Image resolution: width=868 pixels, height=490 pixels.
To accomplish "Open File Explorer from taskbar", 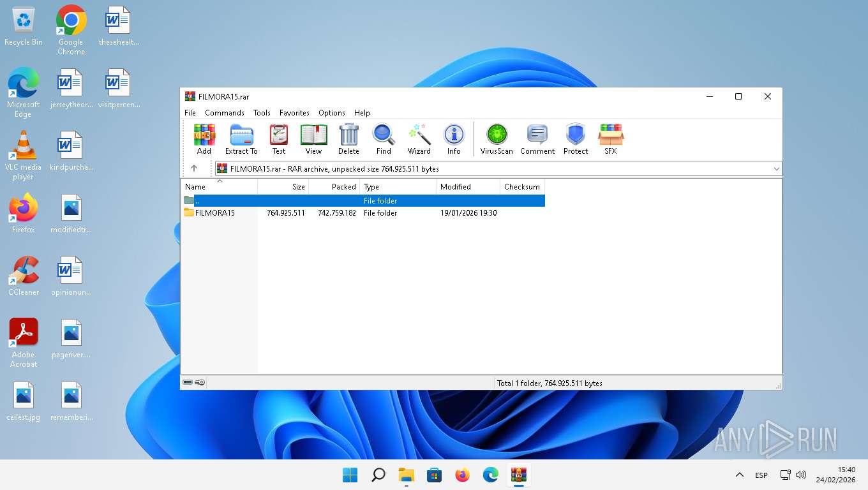I will pyautogui.click(x=406, y=475).
